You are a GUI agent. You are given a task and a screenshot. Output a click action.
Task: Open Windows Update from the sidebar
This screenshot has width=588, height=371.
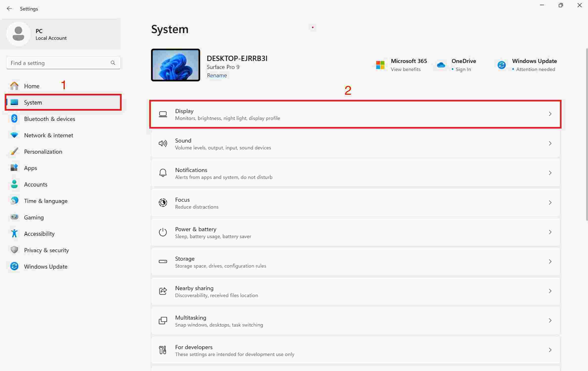[46, 266]
